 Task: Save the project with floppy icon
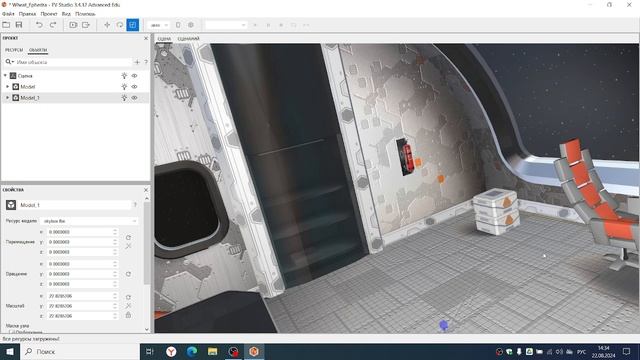pos(19,25)
